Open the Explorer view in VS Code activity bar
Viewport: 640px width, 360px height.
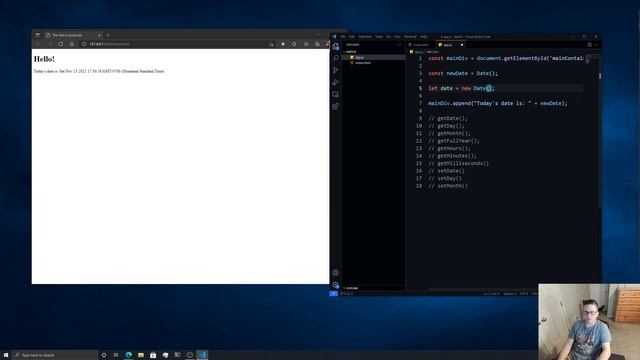(x=336, y=47)
